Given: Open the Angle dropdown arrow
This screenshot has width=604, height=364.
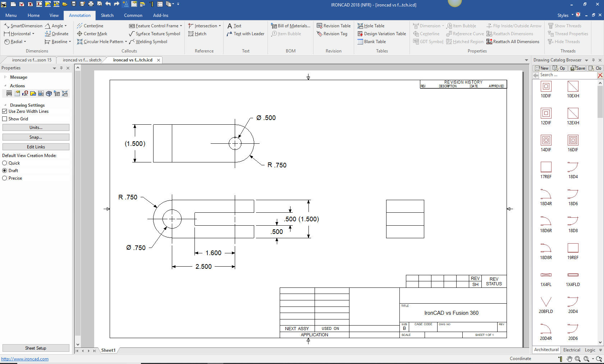Looking at the screenshot, I should [65, 26].
